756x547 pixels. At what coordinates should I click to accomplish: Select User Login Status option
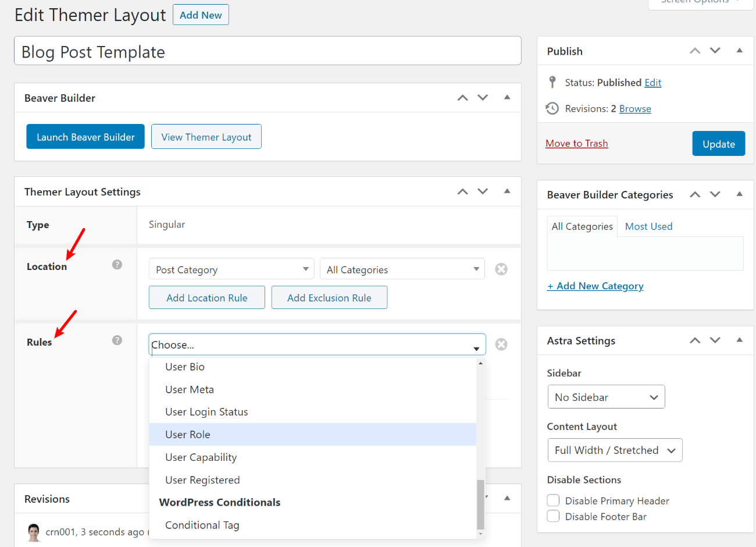click(313, 412)
